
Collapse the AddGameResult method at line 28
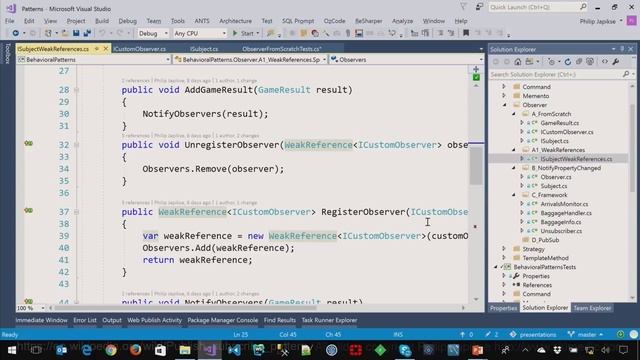tap(76, 90)
